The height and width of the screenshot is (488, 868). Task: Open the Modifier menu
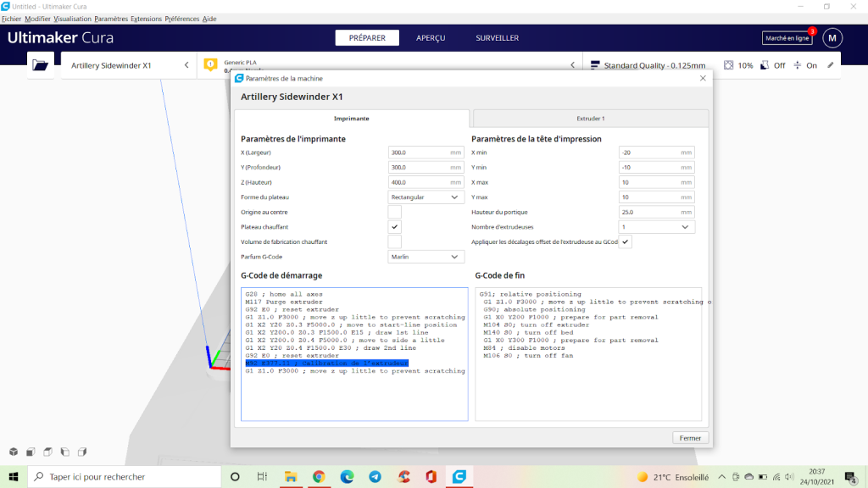[x=37, y=19]
